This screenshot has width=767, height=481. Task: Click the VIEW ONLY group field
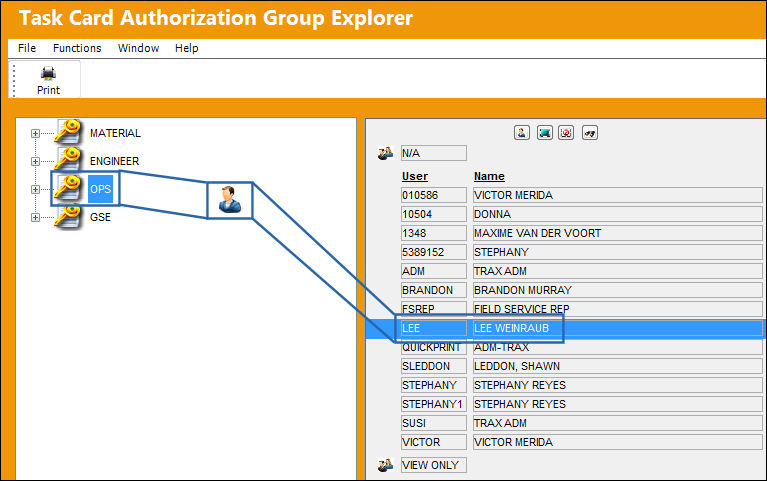tap(433, 465)
